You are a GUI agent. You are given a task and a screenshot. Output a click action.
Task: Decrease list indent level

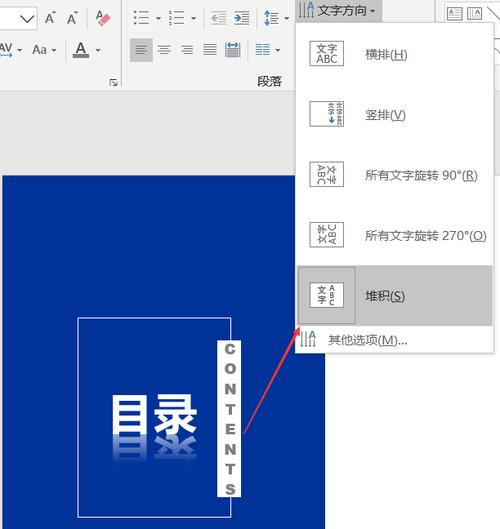[x=218, y=18]
